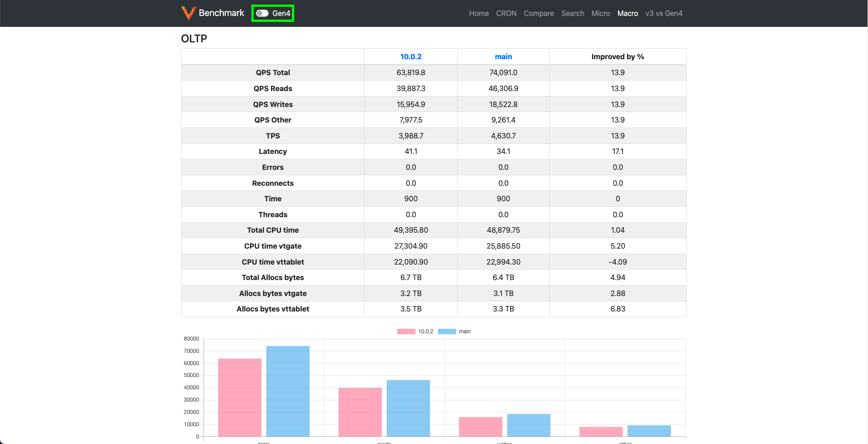Select the QPS Total row in the table
868x444 pixels.
[273, 72]
